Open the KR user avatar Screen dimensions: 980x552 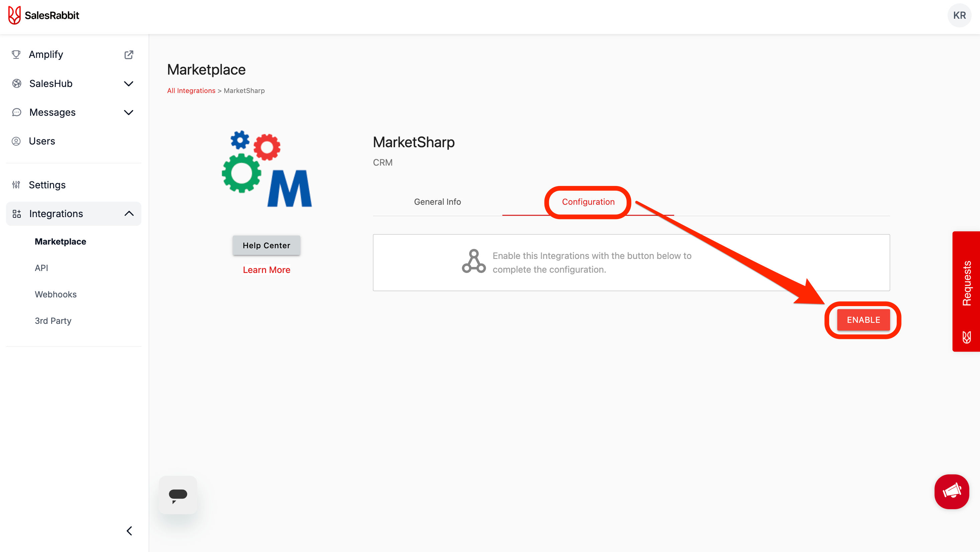tap(959, 15)
